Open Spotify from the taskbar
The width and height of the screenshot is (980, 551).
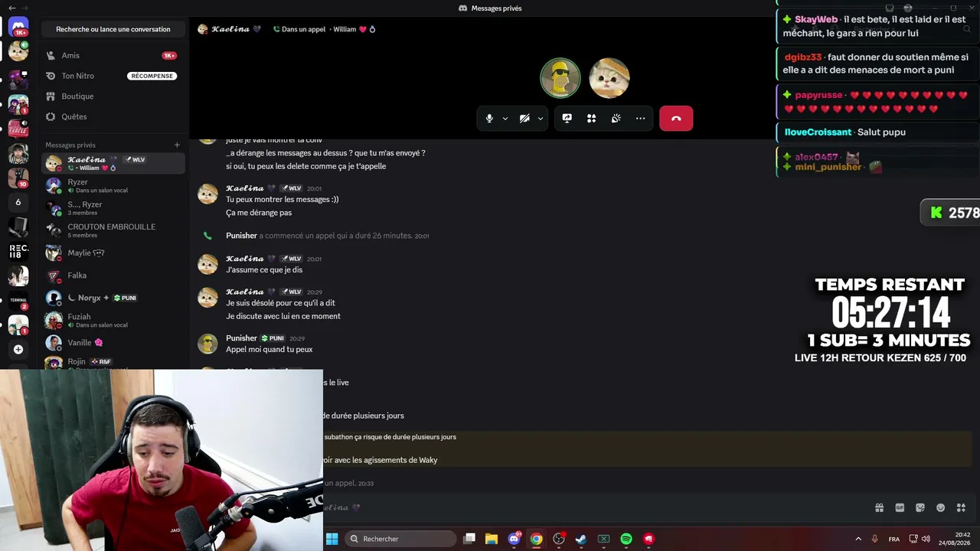point(626,539)
